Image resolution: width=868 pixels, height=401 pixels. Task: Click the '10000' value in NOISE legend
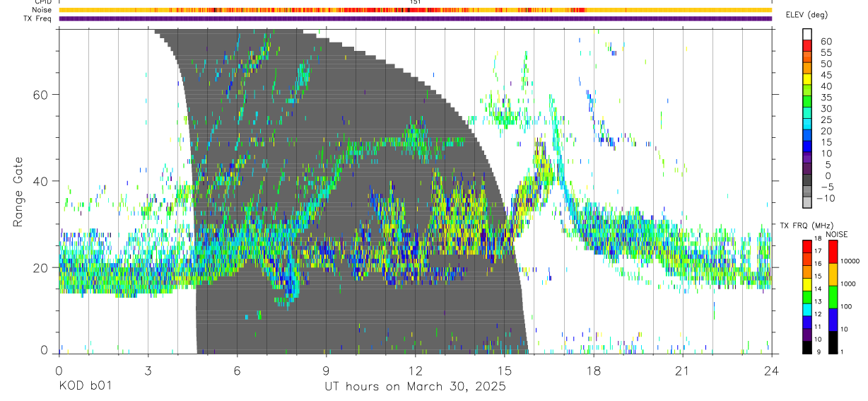tap(850, 261)
